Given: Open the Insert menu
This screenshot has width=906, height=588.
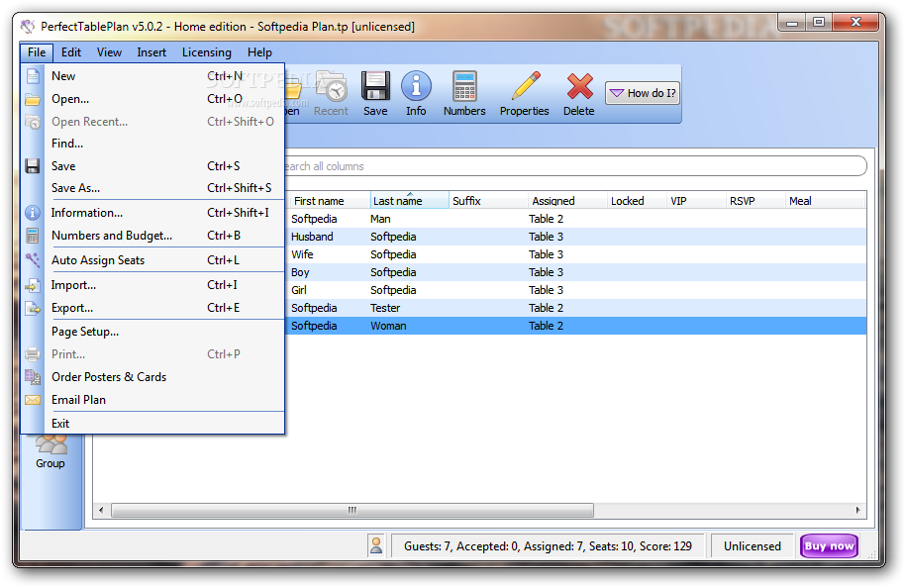Looking at the screenshot, I should click(151, 52).
